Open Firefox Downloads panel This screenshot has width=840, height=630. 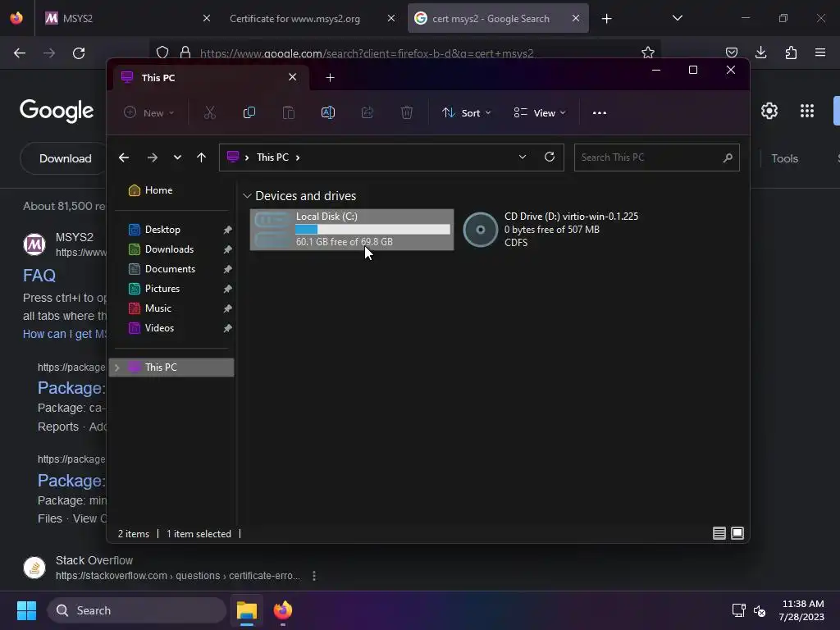click(x=760, y=52)
